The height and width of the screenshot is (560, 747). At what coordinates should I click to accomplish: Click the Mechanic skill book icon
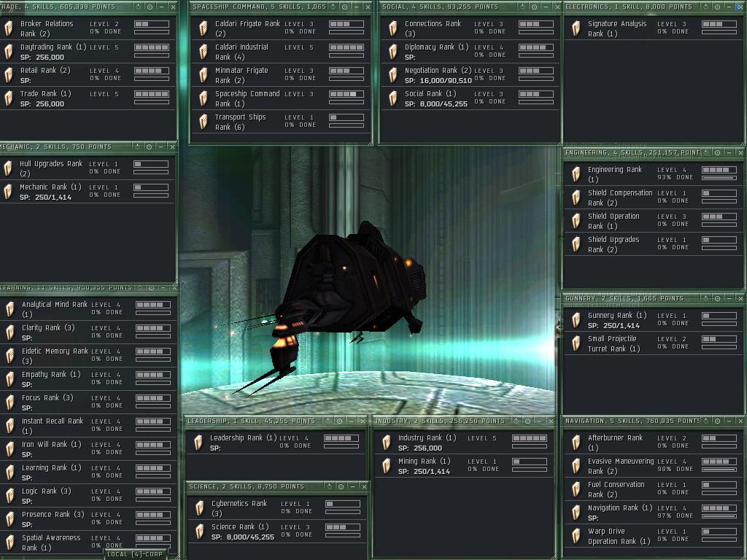[x=8, y=192]
